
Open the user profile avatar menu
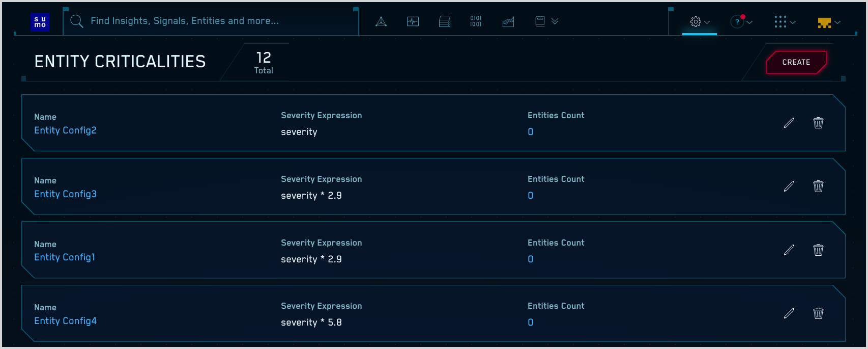828,22
